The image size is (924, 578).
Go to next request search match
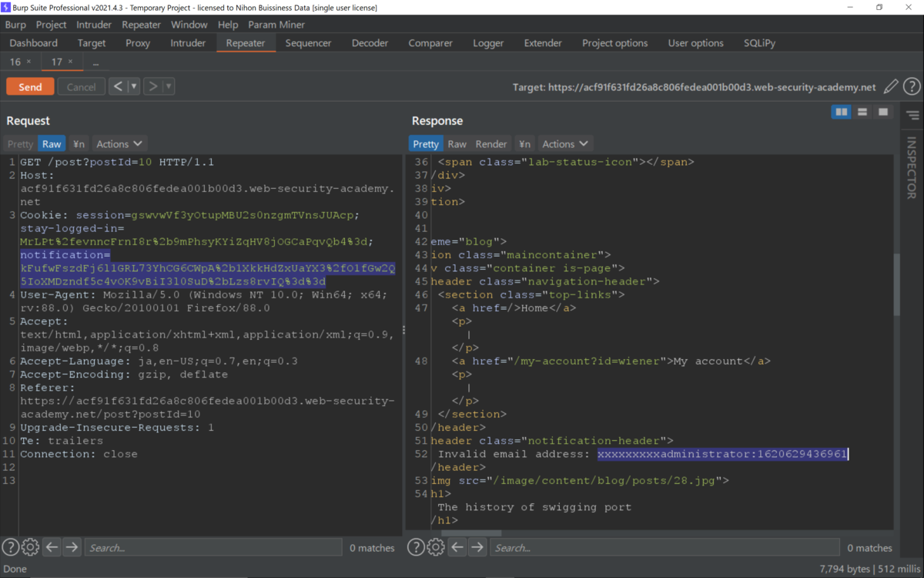72,547
